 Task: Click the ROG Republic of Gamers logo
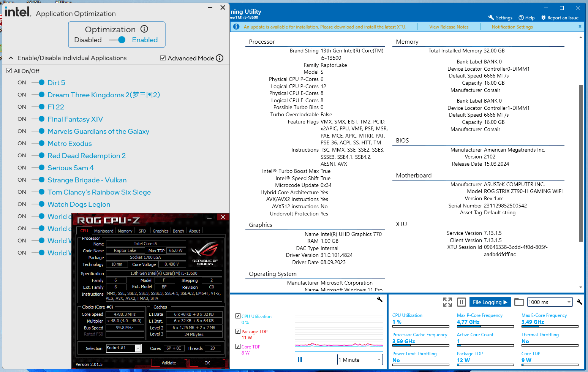[x=205, y=253]
